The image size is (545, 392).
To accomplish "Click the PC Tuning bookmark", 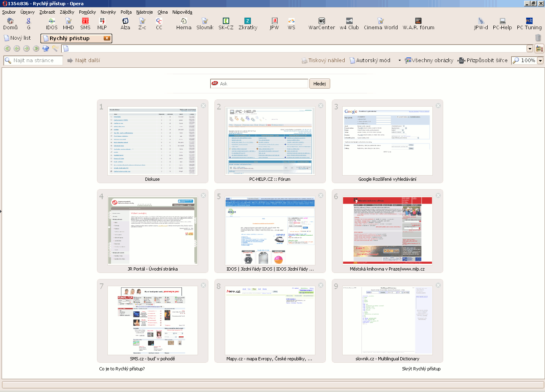I will point(529,24).
